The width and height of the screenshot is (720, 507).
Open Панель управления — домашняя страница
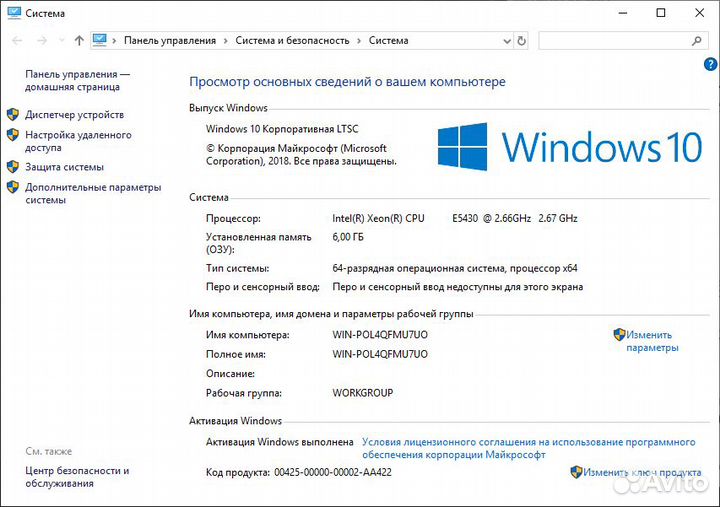pos(78,80)
